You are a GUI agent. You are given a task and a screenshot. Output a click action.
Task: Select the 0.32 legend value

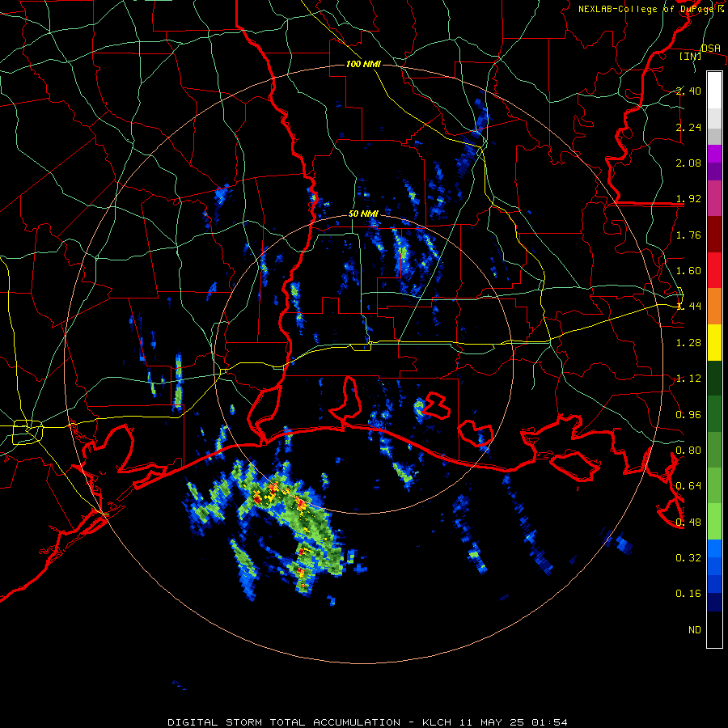688,557
